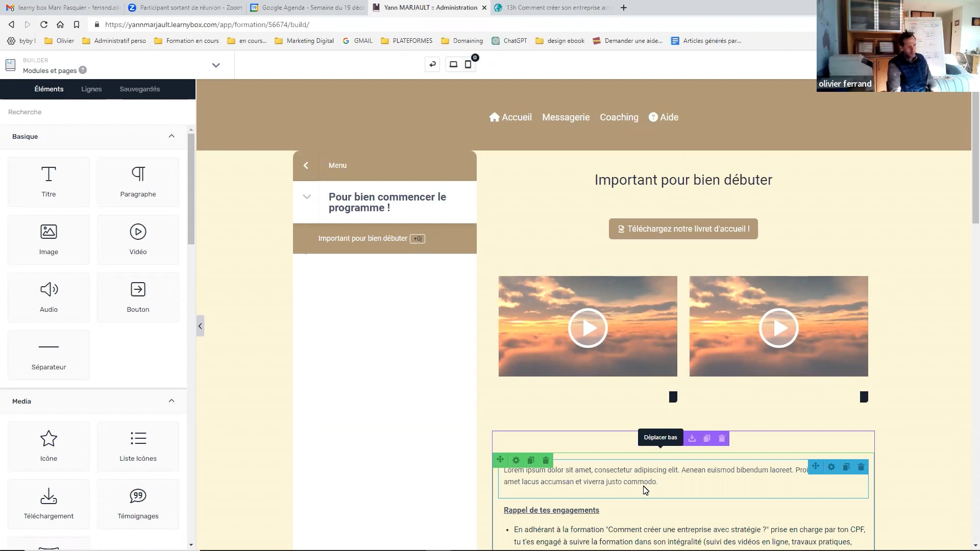Click the undo arrow in the builder toolbar
This screenshot has width=980, height=551.
(432, 64)
